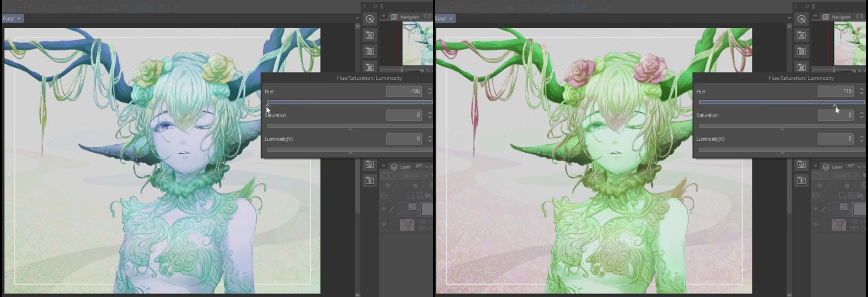Click the Hue slider track in right window
Viewport: 868px width, 297px height.
pyautogui.click(x=782, y=102)
